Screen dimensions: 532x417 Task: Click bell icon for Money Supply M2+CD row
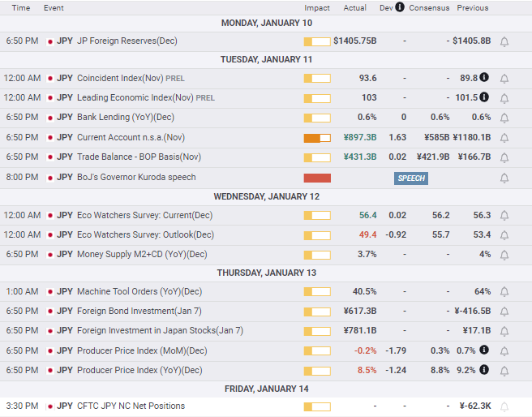coord(504,255)
